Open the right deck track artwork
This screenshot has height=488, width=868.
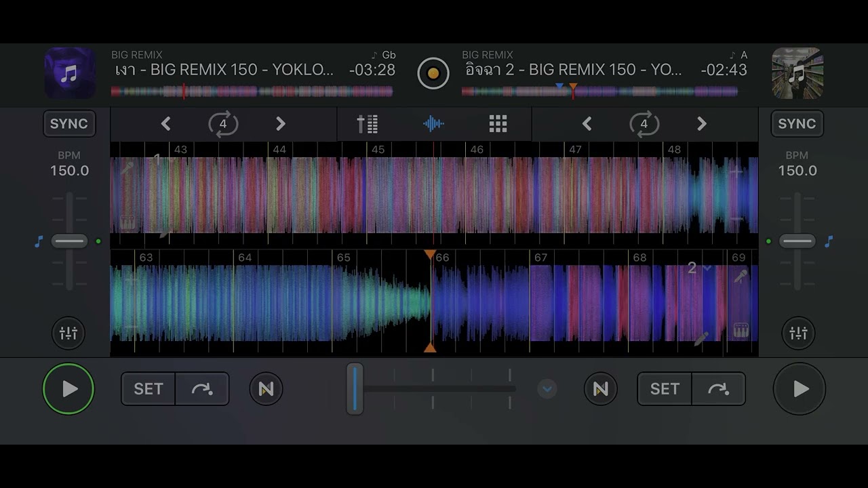(797, 73)
